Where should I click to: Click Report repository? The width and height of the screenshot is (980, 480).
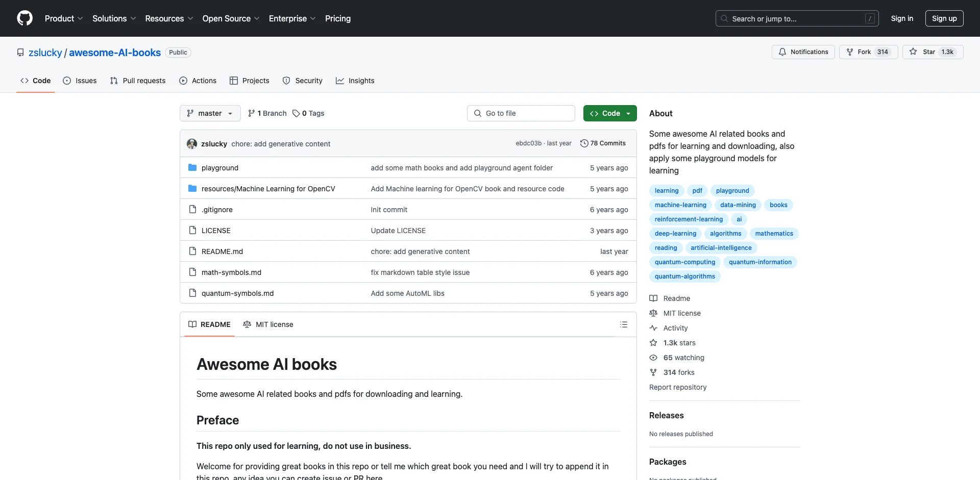[x=678, y=387]
